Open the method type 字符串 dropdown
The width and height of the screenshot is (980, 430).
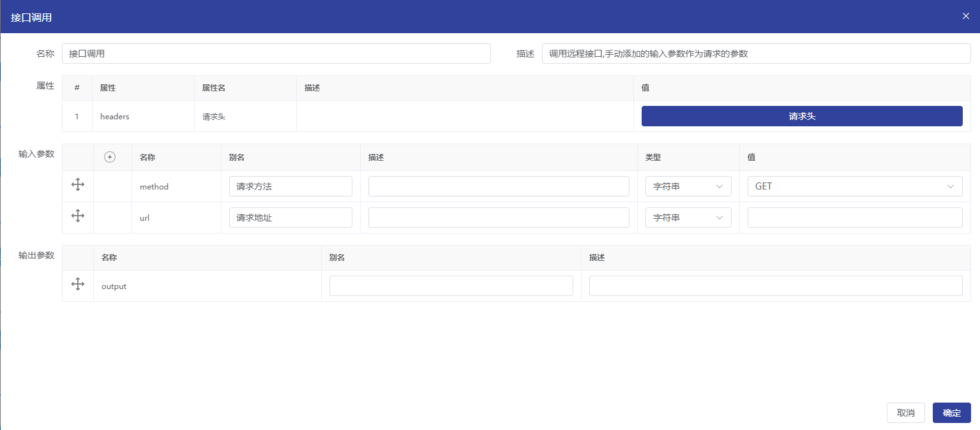point(688,186)
